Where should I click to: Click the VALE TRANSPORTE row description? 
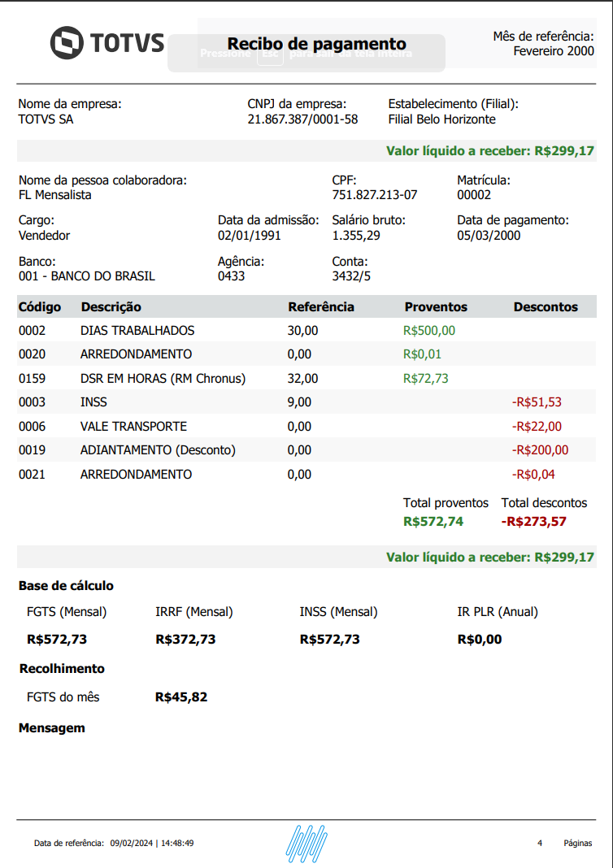pos(133,426)
